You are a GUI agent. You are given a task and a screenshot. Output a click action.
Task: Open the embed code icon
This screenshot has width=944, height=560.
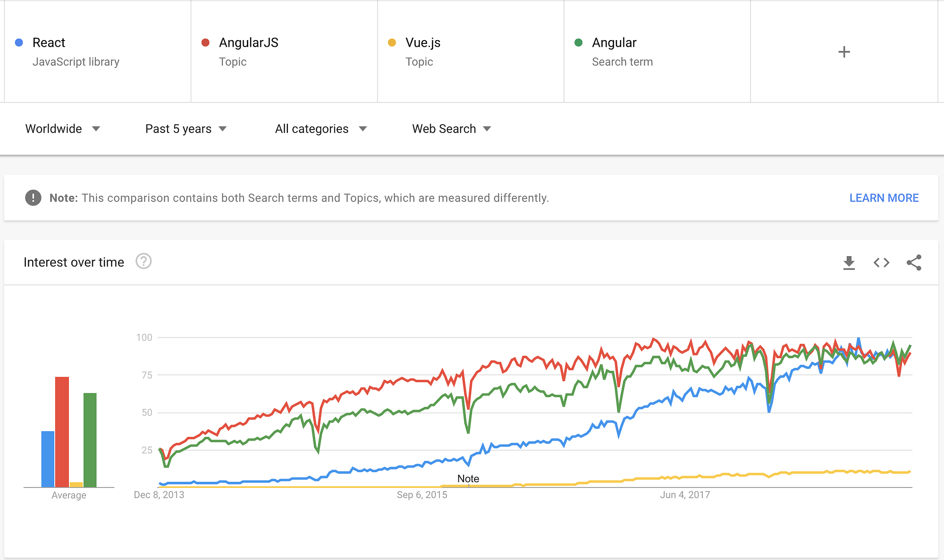coord(881,263)
